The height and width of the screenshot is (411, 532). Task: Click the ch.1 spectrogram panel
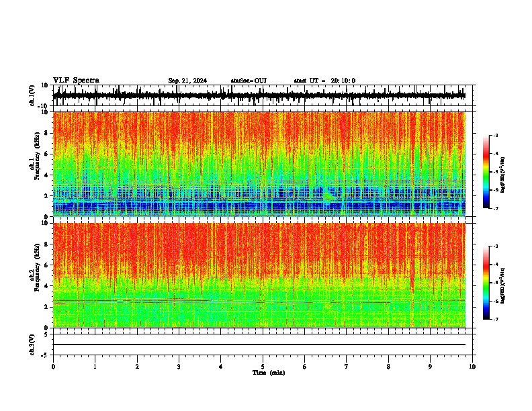[259, 164]
